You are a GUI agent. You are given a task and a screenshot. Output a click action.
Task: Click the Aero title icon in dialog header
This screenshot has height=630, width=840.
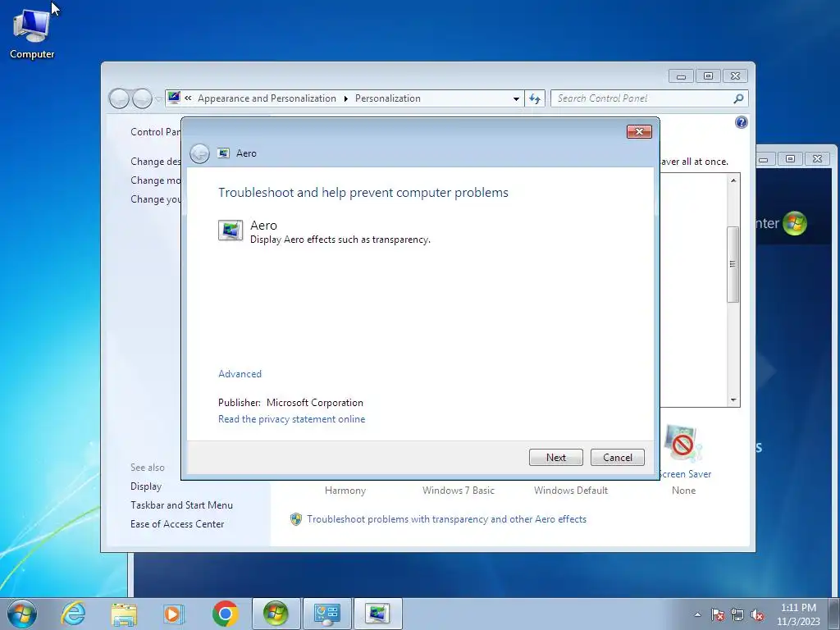(x=223, y=153)
